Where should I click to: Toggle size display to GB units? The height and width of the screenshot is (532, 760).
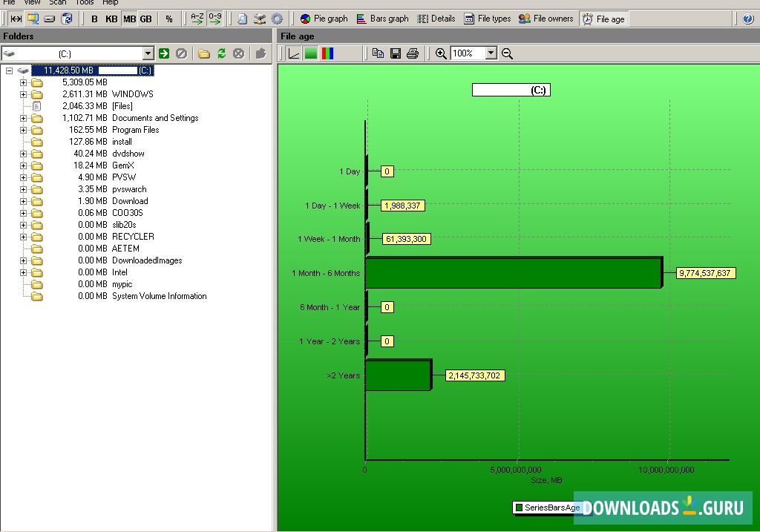(x=145, y=19)
